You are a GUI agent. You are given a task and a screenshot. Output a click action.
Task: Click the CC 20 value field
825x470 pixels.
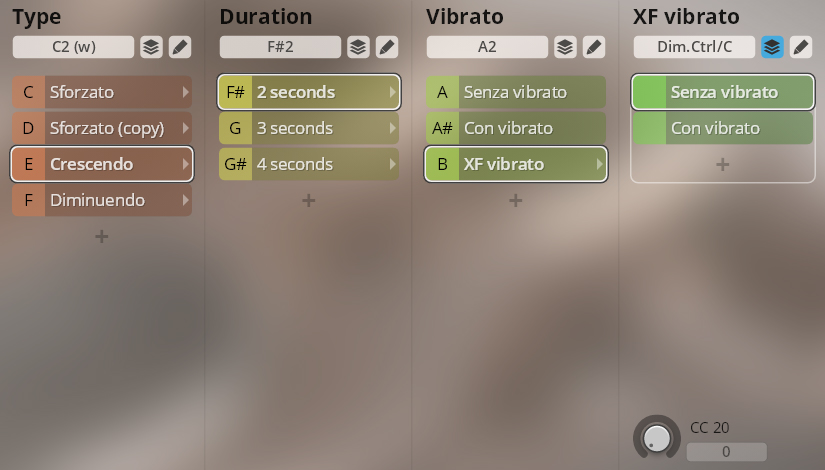click(x=726, y=452)
